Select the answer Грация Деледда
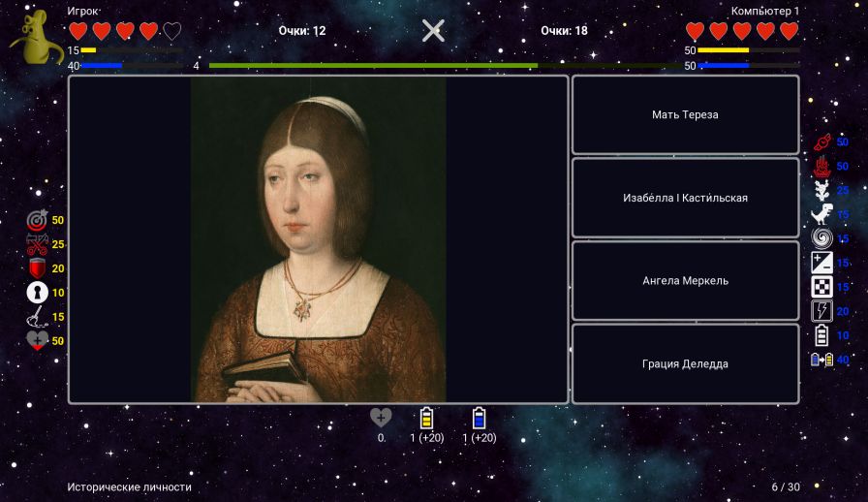 point(685,364)
